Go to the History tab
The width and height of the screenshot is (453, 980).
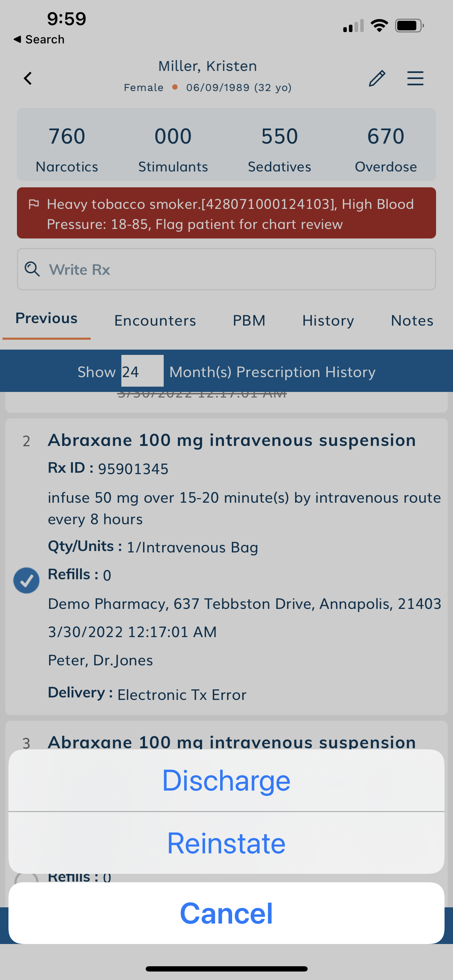(328, 320)
